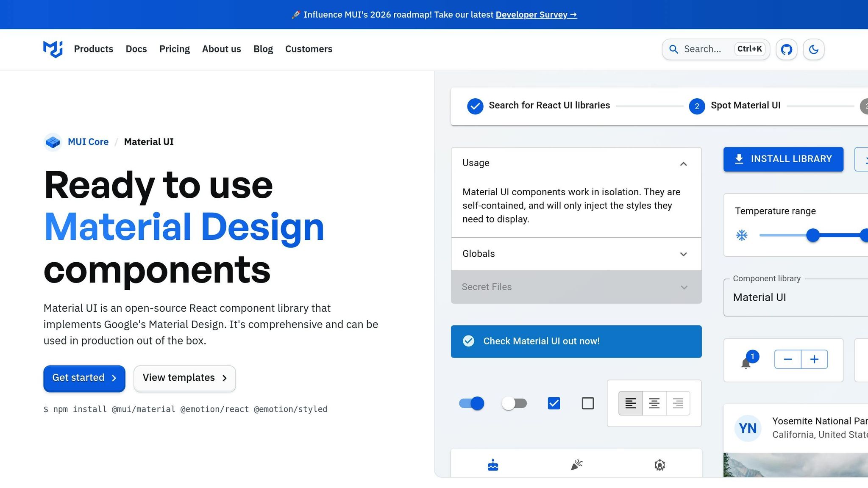Open the GitHub repository icon

point(787,50)
